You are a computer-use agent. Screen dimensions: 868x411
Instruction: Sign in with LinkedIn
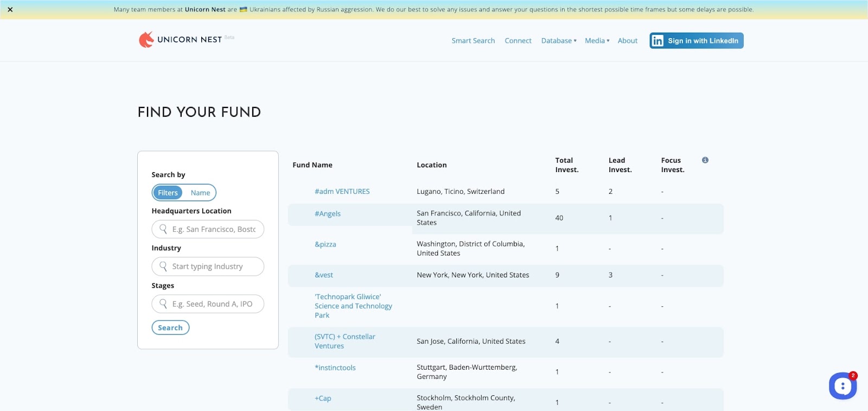[697, 41]
